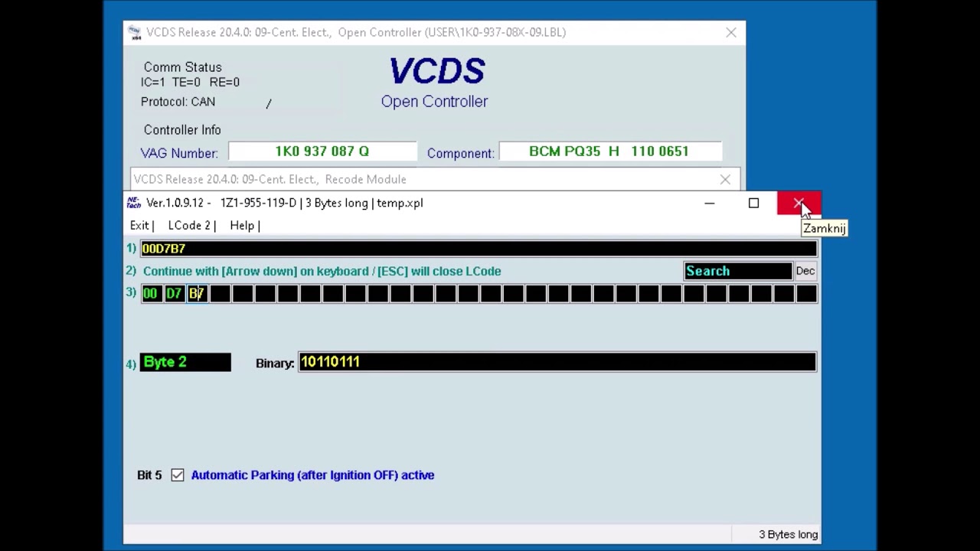
Task: Select byte 00 in byte row
Action: point(152,293)
